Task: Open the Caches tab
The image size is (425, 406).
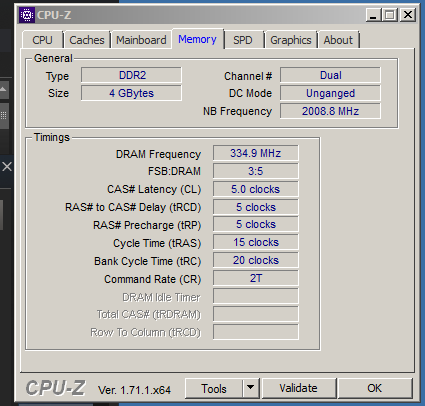Action: pos(87,40)
